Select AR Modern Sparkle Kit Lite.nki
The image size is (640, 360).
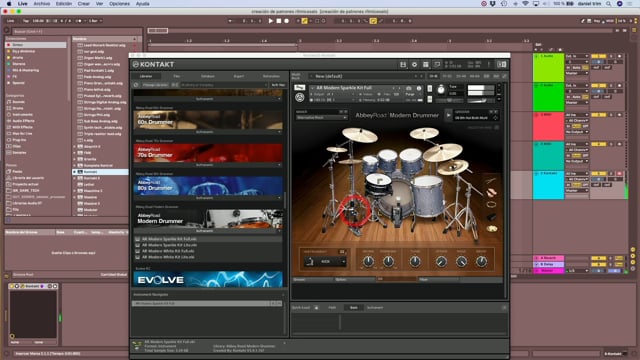point(169,245)
